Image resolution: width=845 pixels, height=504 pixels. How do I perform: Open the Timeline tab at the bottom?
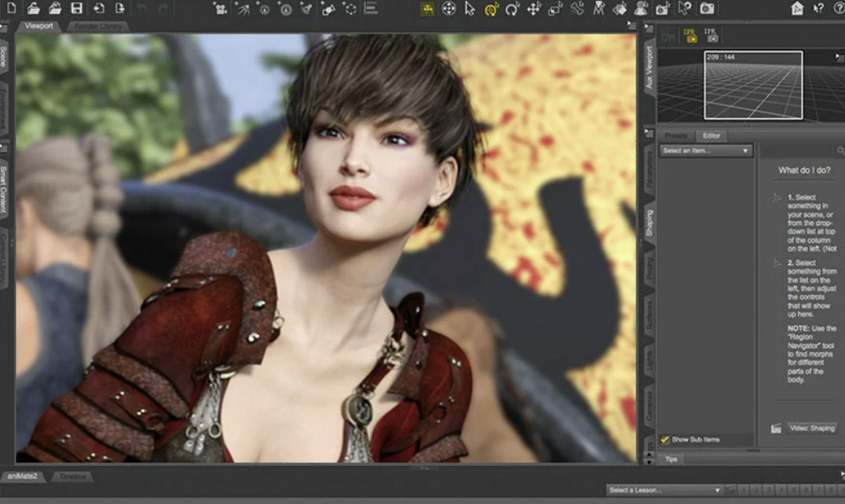click(72, 477)
